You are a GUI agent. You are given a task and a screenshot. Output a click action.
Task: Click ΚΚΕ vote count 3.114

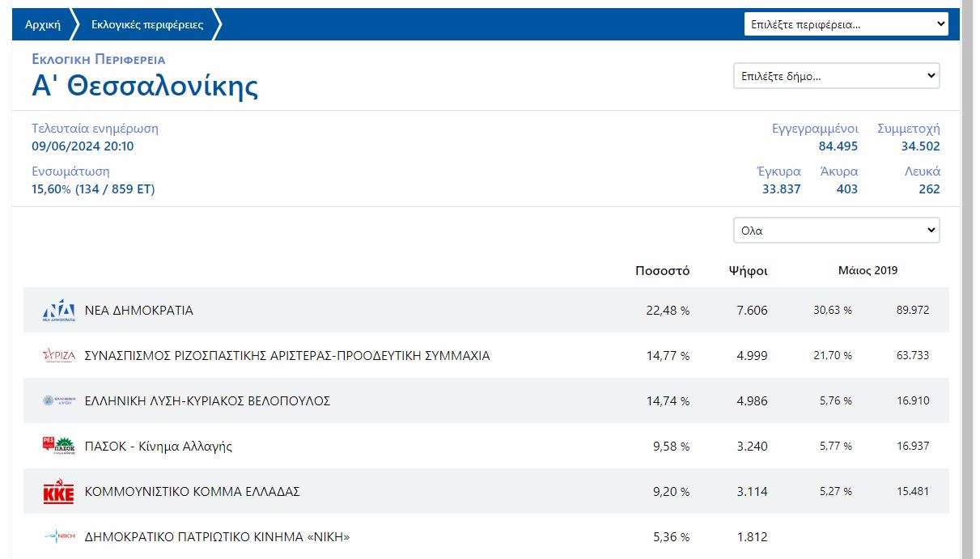coord(752,491)
